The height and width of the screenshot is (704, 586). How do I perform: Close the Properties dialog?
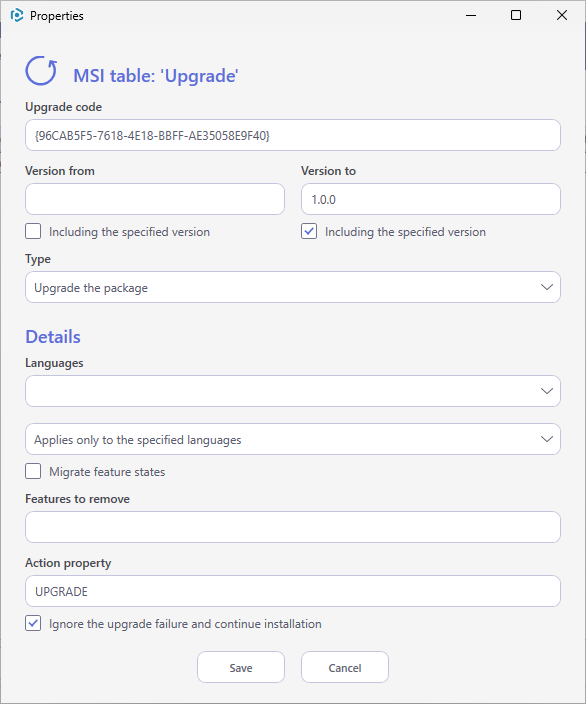(x=561, y=16)
